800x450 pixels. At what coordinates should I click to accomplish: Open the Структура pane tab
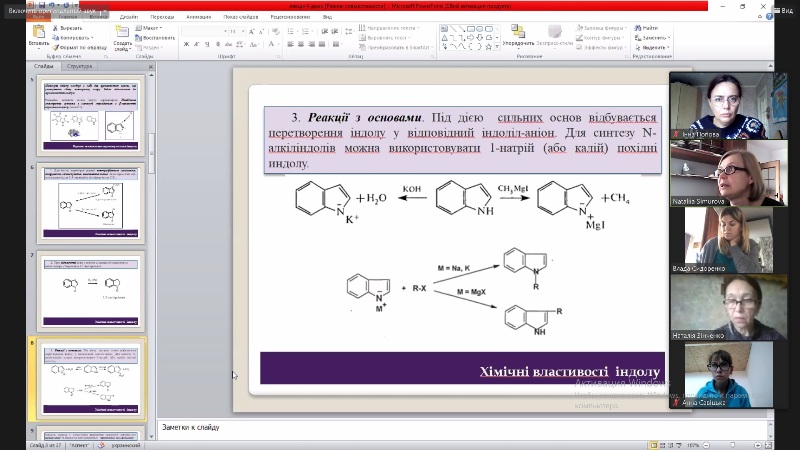(x=79, y=66)
